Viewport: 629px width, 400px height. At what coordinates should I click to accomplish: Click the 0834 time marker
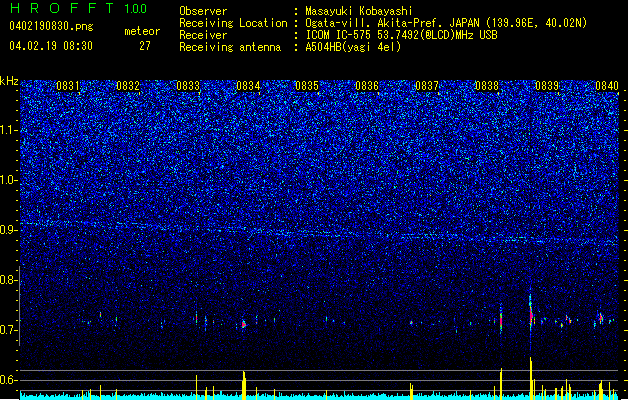point(248,86)
